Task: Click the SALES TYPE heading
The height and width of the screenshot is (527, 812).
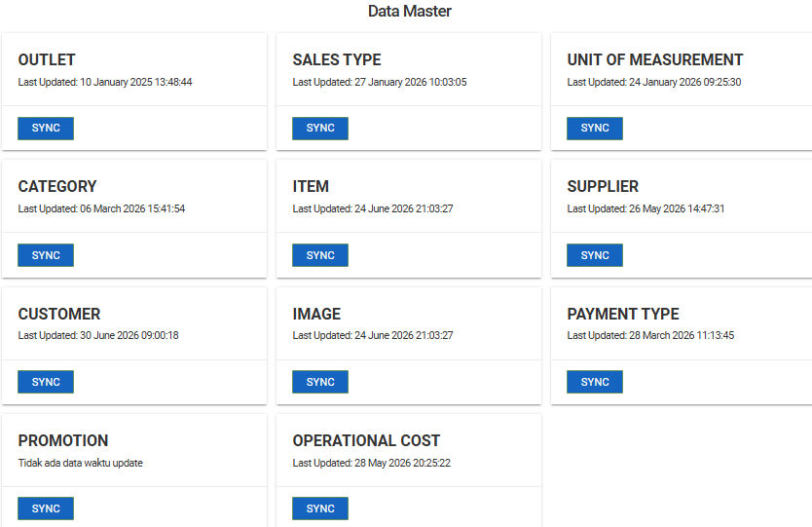Action: pos(337,59)
